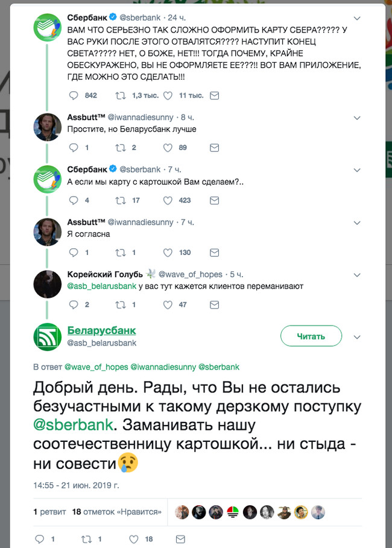392x548 pixels.
Task: Like the Sberbank tweet with 11 тыс. likes
Action: (167, 96)
